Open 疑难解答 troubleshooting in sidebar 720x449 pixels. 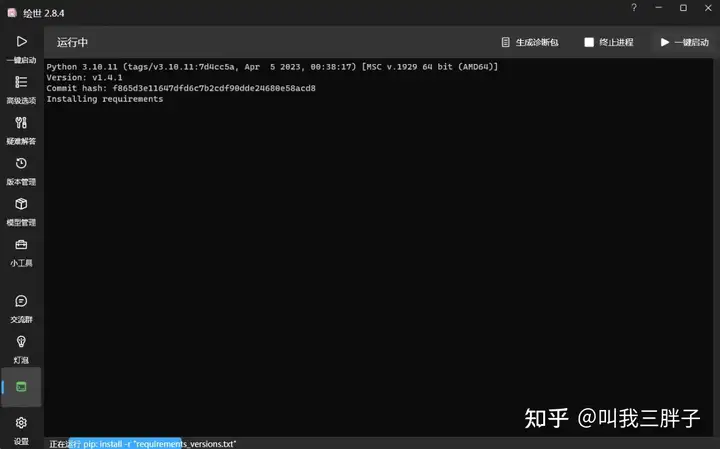[21, 130]
